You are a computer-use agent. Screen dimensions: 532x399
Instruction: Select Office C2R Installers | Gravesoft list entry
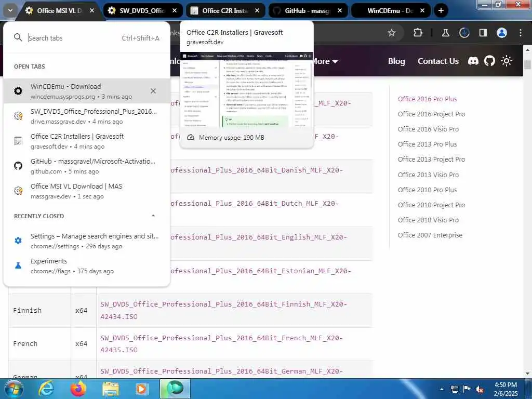coord(87,141)
